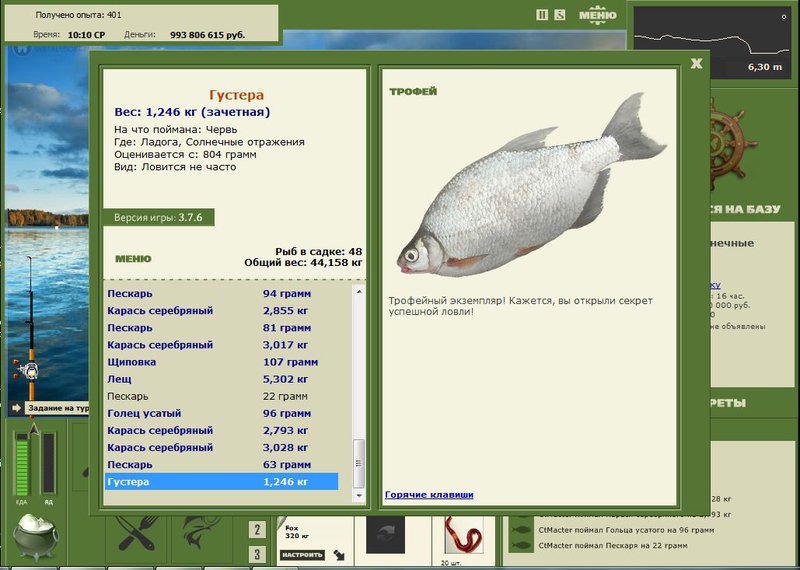
Task: Click the time value 10:10 СР
Action: pyautogui.click(x=86, y=35)
